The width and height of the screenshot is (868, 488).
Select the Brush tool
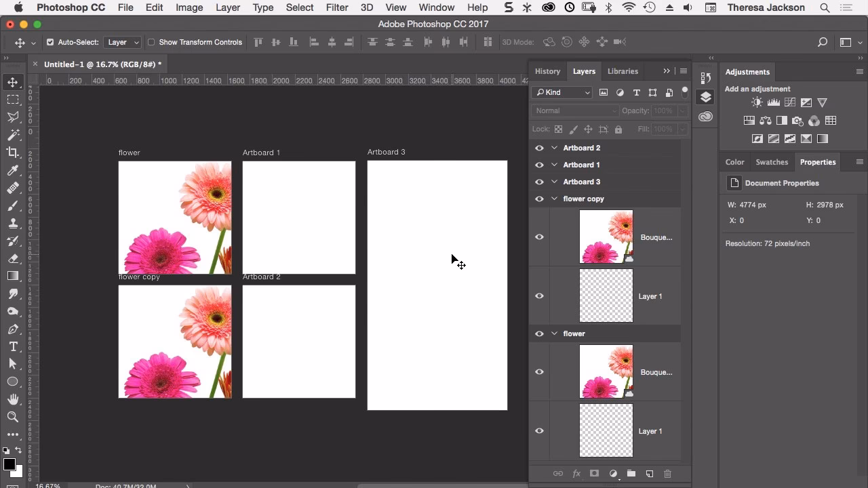(14, 205)
